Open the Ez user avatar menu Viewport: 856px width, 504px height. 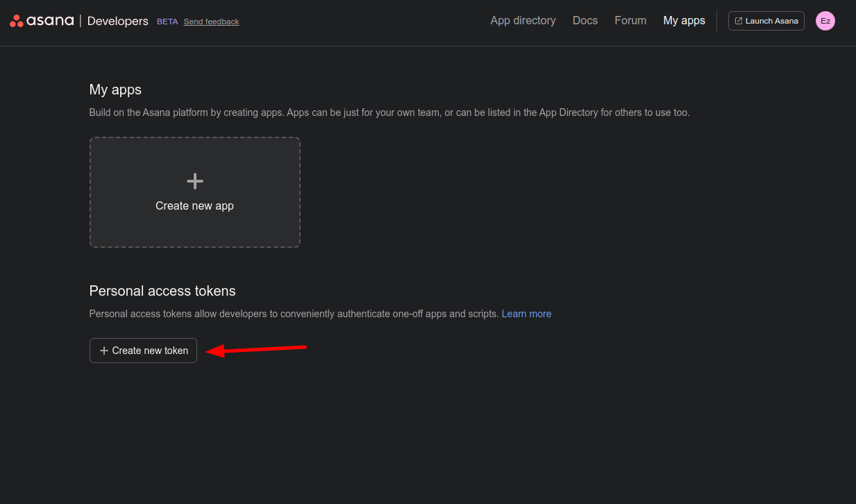[x=825, y=21]
